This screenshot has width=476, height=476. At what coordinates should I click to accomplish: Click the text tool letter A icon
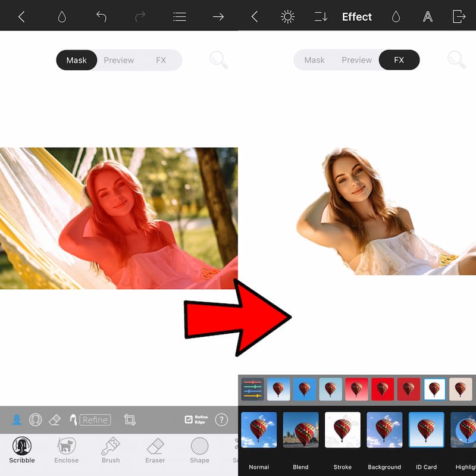(x=427, y=17)
